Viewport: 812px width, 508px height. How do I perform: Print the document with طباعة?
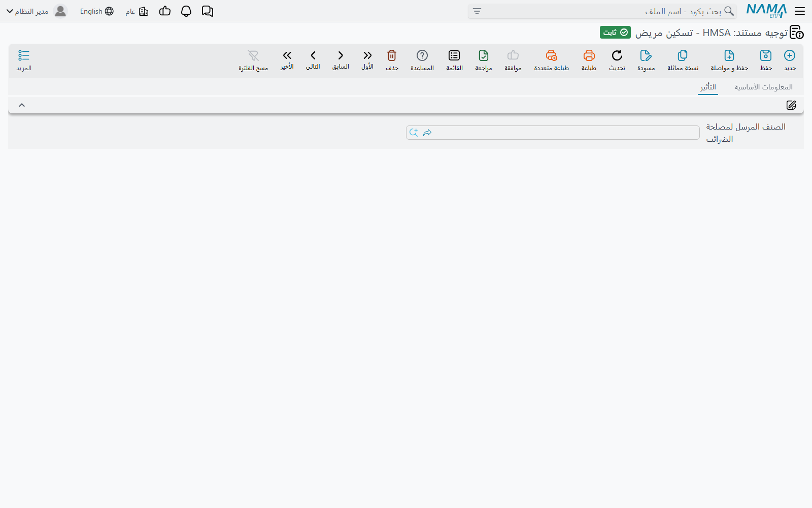(589, 60)
